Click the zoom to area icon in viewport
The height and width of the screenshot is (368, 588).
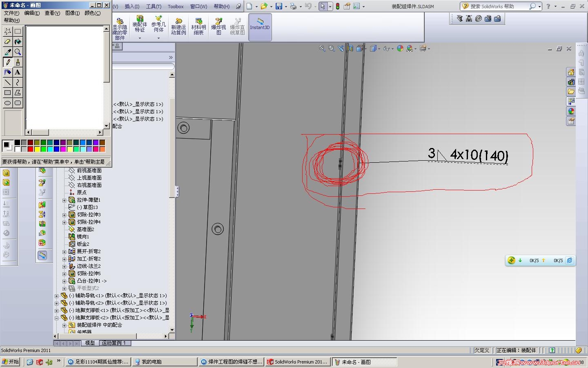332,48
